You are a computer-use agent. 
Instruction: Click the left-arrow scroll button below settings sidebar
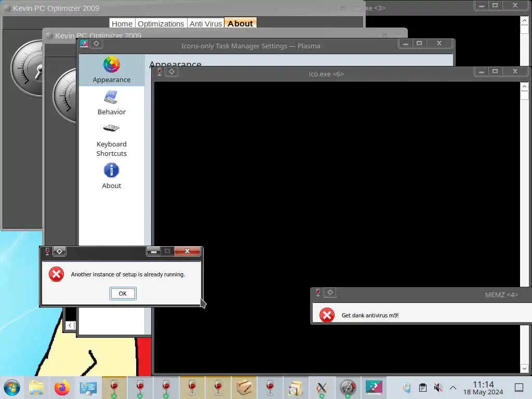pyautogui.click(x=70, y=326)
